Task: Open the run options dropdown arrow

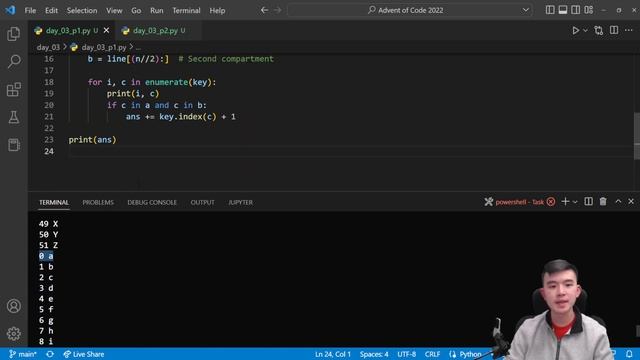Action: [585, 31]
